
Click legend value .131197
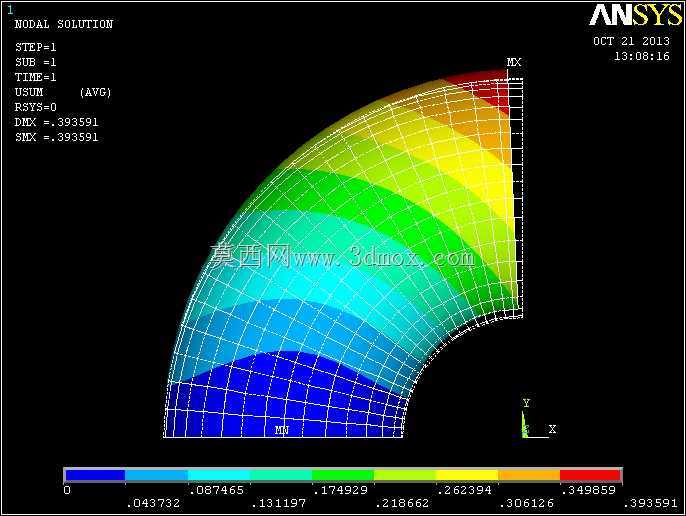[278, 503]
